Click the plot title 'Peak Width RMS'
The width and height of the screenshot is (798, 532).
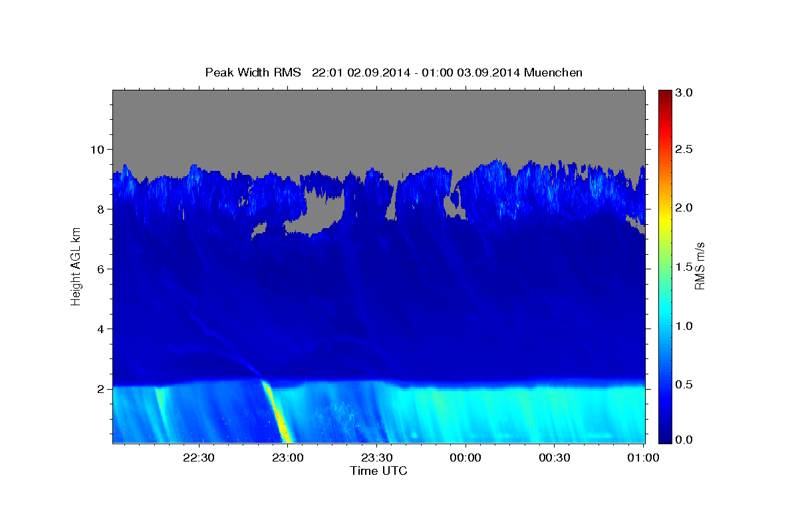click(253, 72)
